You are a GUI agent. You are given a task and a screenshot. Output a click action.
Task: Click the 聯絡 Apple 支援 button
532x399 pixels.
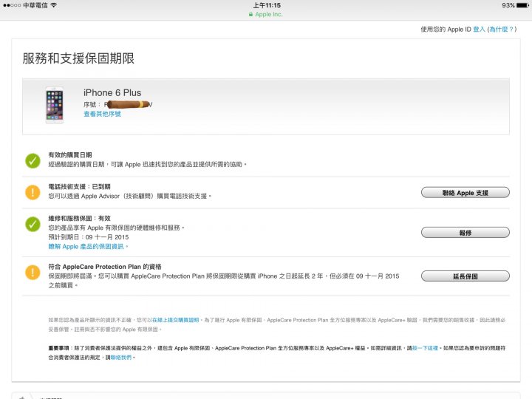[465, 193]
